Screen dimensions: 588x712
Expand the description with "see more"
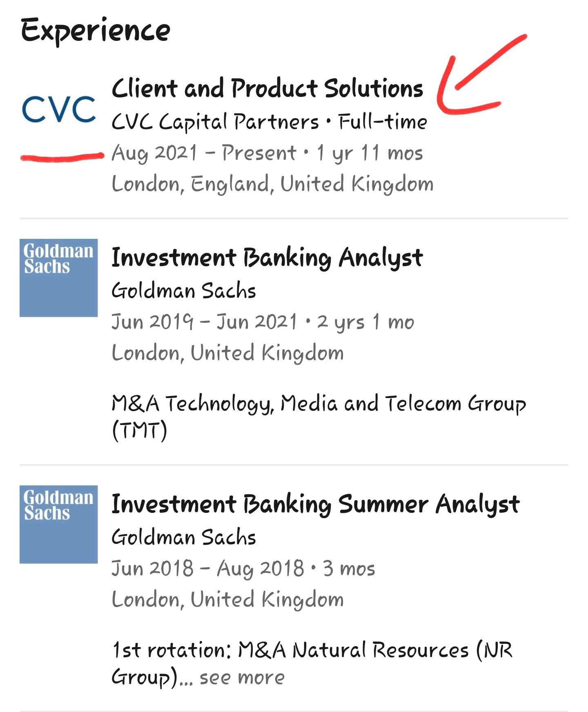click(x=242, y=678)
